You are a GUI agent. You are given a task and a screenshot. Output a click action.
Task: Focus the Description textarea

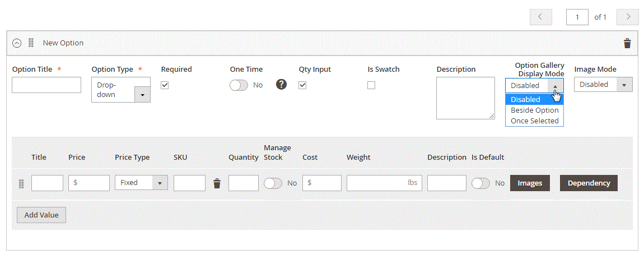[x=466, y=98]
